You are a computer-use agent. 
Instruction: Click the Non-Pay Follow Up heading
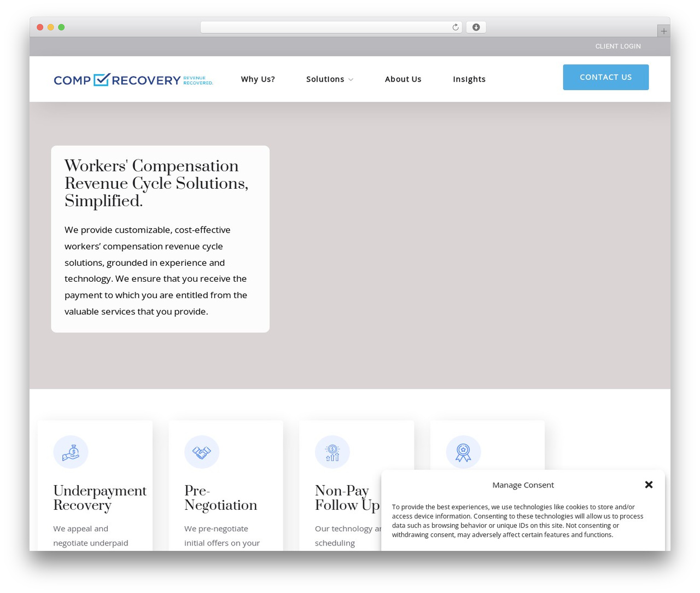click(347, 498)
